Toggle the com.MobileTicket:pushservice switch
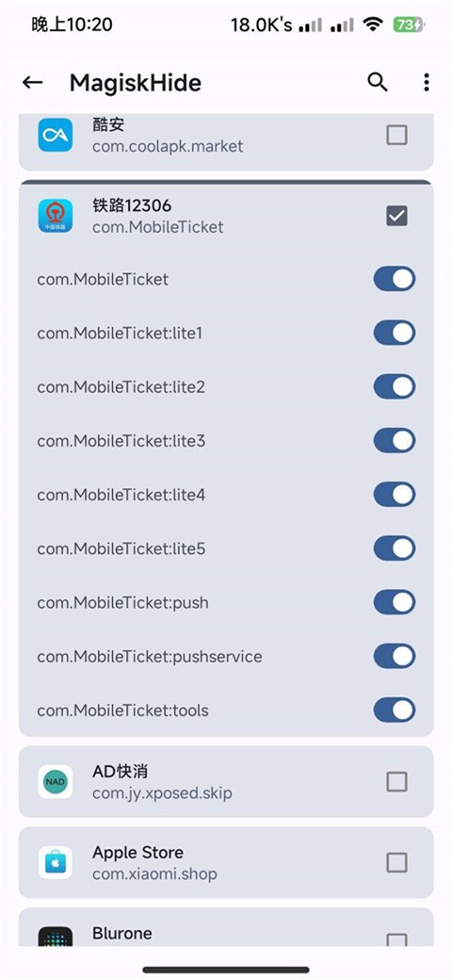 click(395, 656)
